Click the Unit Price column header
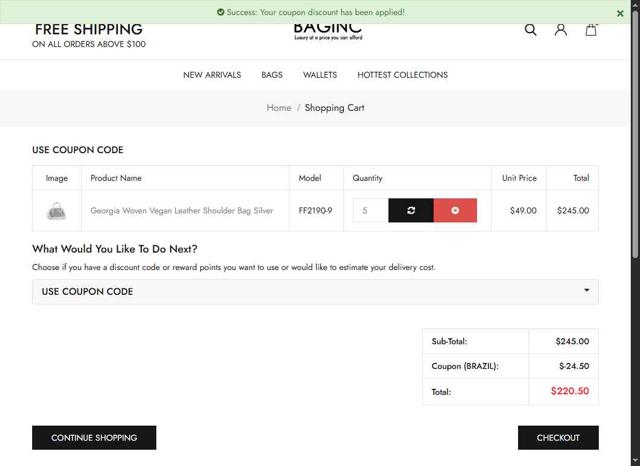640x466 pixels. [x=519, y=178]
